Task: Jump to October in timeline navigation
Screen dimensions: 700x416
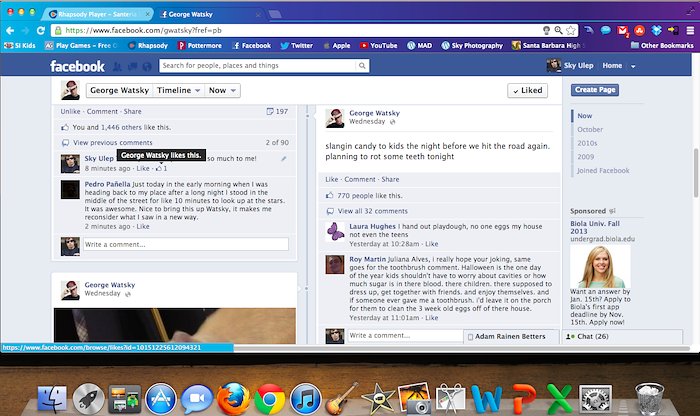Action: [x=590, y=129]
